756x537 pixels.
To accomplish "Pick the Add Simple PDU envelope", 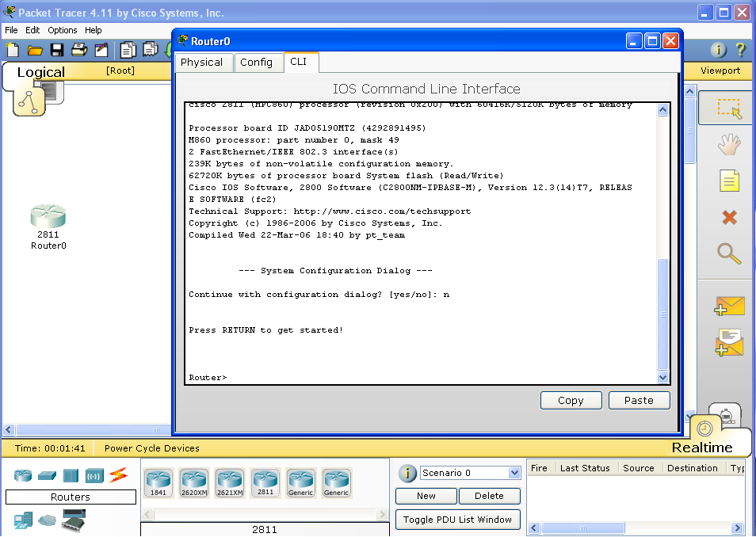I will pos(729,307).
